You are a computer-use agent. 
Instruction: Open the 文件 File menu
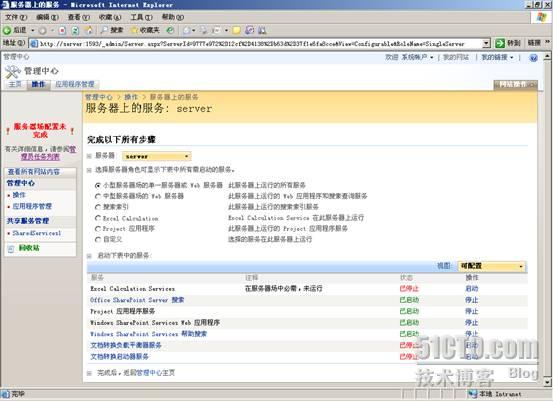click(x=16, y=17)
